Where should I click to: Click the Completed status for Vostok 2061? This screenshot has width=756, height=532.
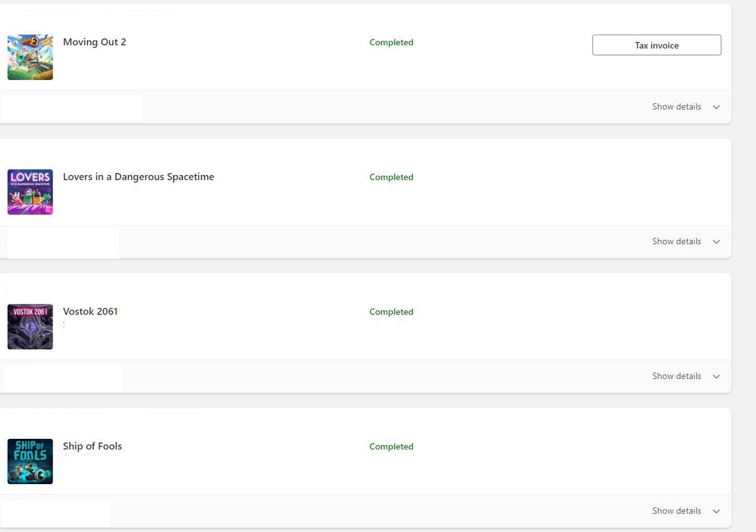coord(391,312)
